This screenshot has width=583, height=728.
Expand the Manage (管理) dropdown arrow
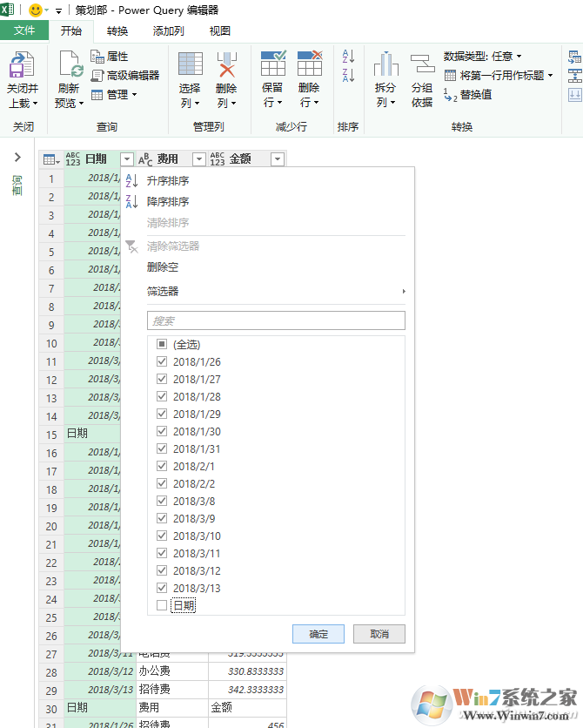click(135, 95)
